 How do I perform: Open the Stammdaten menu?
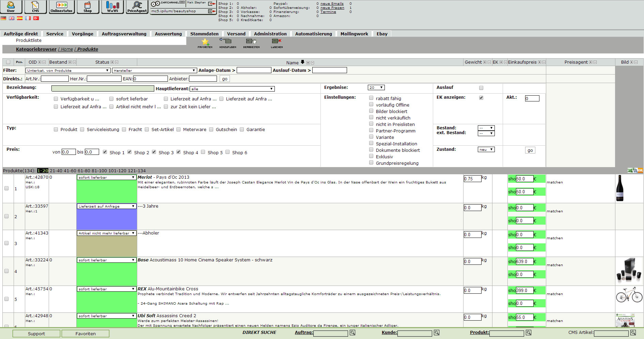coord(204,34)
